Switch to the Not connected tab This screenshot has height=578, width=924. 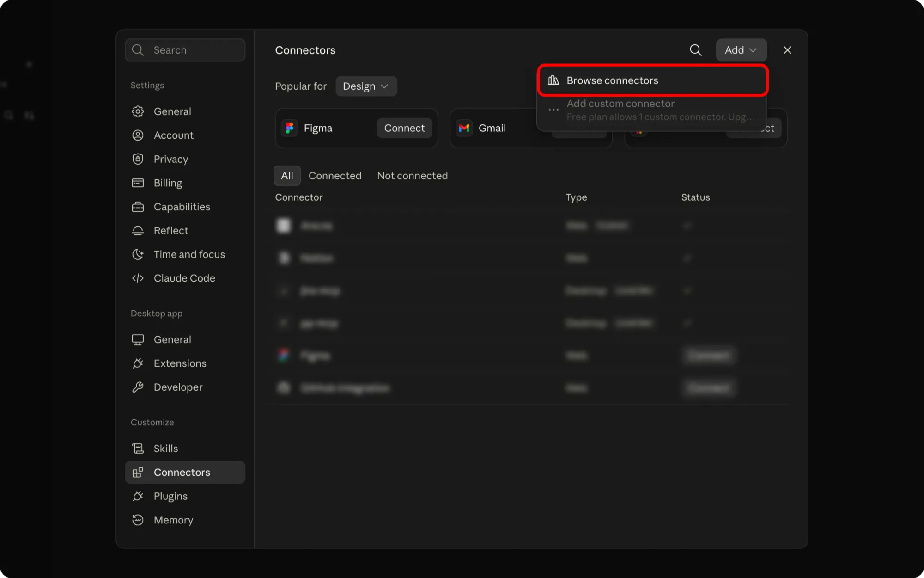click(x=412, y=176)
